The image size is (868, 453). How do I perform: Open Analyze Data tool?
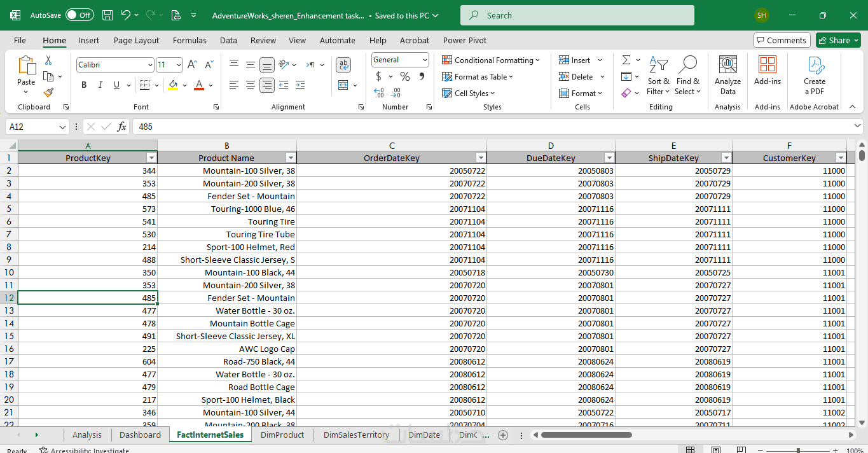pyautogui.click(x=727, y=75)
